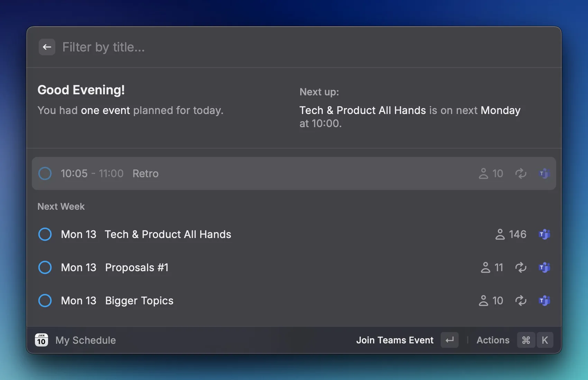The height and width of the screenshot is (380, 588).
Task: Toggle the circle beside Proposals #1
Action: pos(45,267)
